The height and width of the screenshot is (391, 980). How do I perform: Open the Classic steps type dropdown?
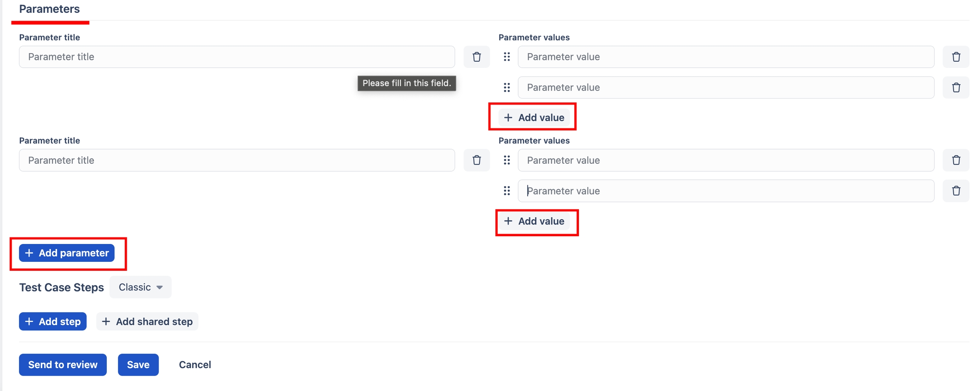click(x=140, y=287)
